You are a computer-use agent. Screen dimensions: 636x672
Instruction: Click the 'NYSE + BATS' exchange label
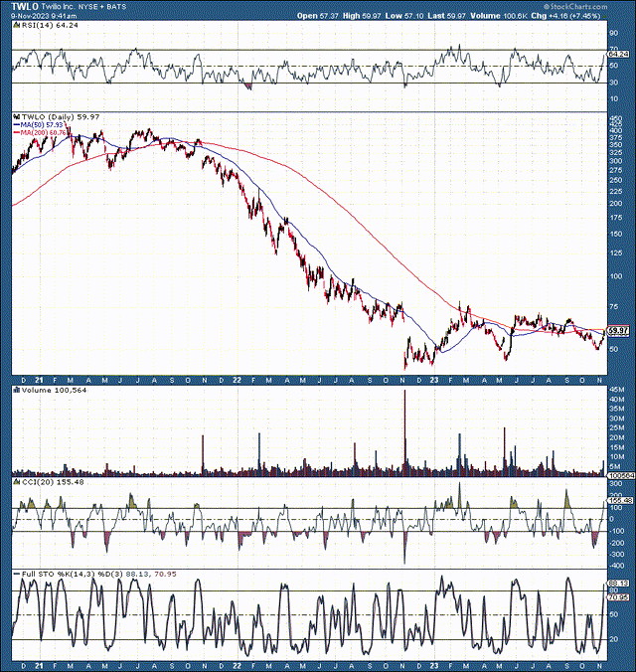(x=102, y=7)
